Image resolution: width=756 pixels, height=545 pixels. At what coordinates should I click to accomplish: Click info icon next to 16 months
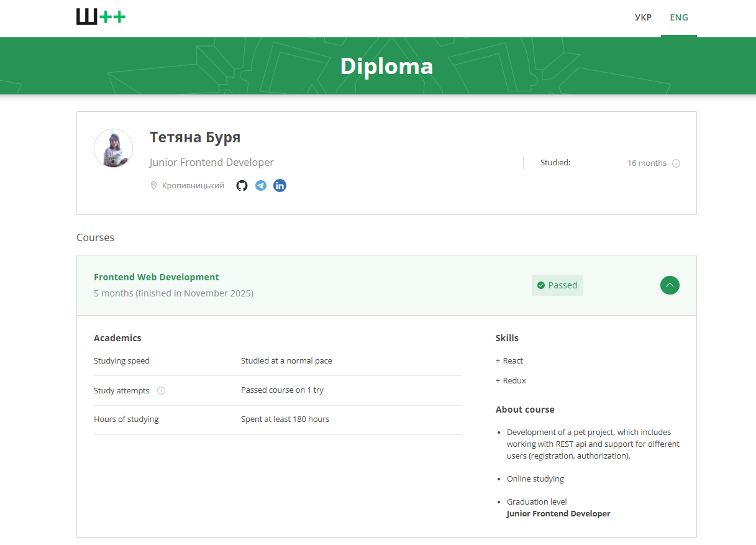coord(676,163)
